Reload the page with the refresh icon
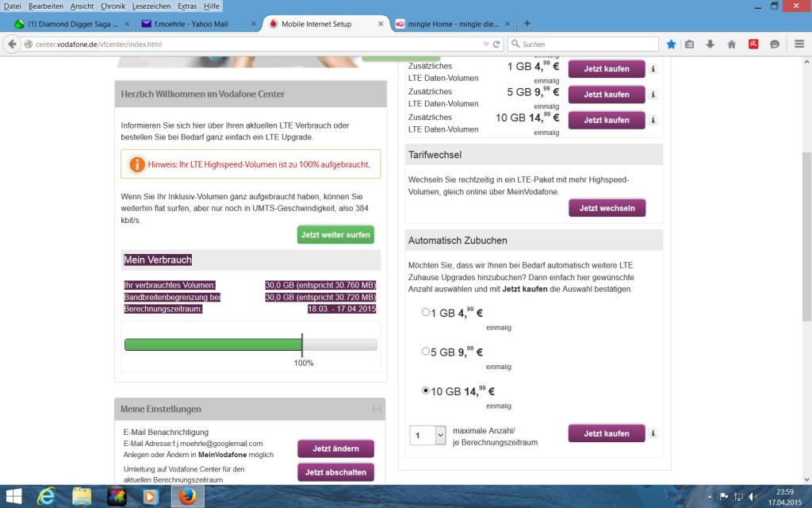Image resolution: width=812 pixels, height=508 pixels. (496, 44)
